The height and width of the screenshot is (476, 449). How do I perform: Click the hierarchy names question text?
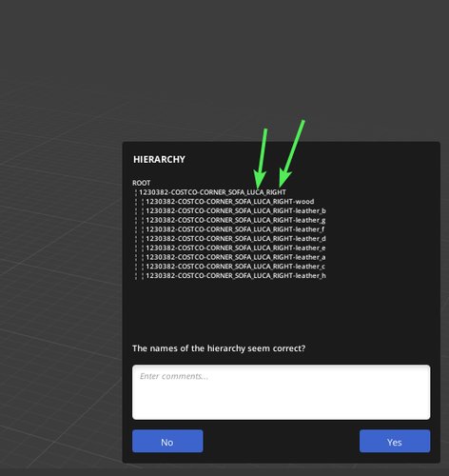pos(219,348)
